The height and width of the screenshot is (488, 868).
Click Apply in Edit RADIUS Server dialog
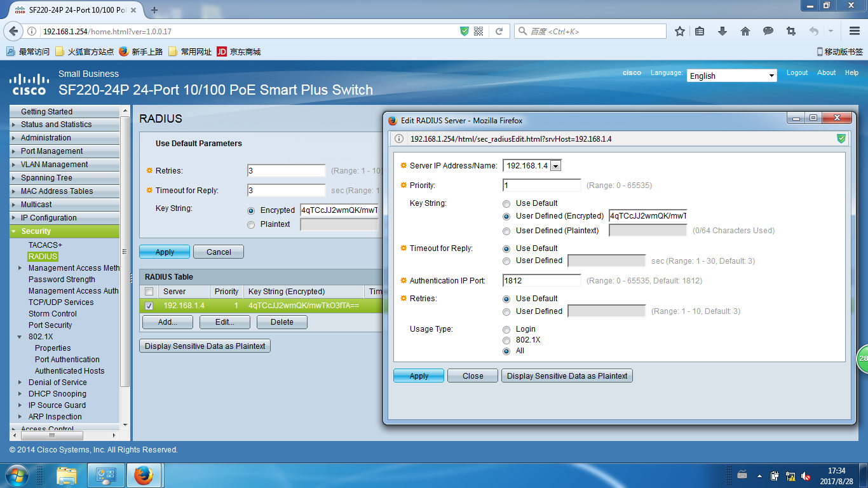(419, 376)
